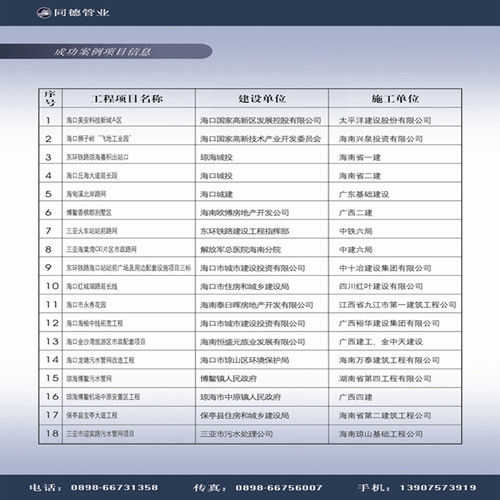Click the 传真 label in the footer

(210, 488)
